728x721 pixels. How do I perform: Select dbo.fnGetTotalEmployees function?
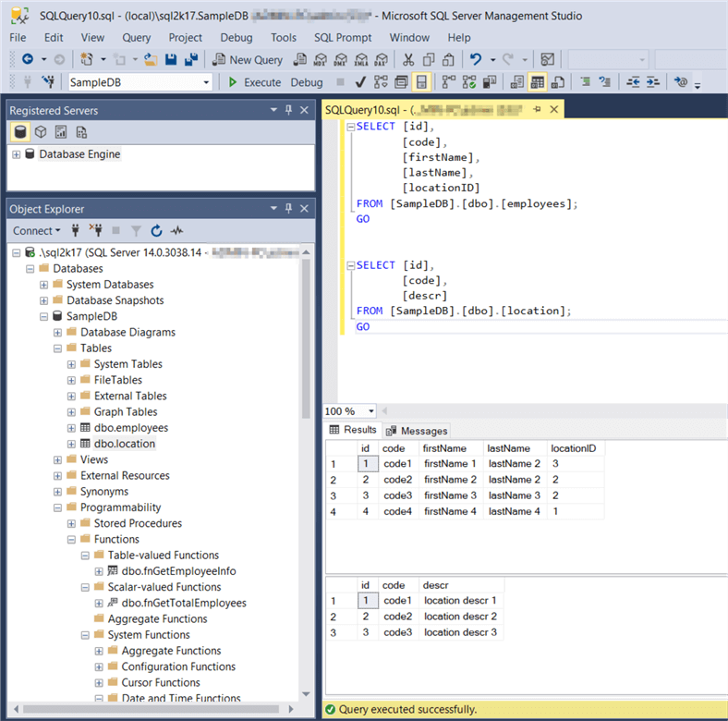pyautogui.click(x=184, y=603)
